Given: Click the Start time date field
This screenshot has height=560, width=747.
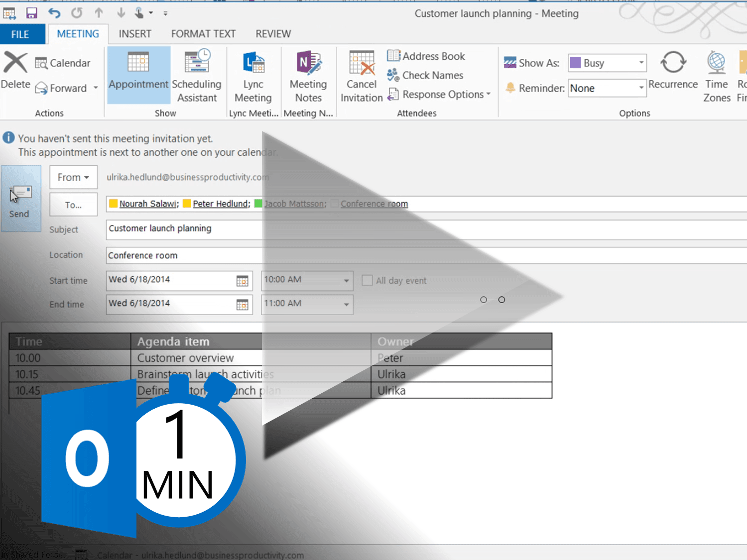Looking at the screenshot, I should coord(170,280).
